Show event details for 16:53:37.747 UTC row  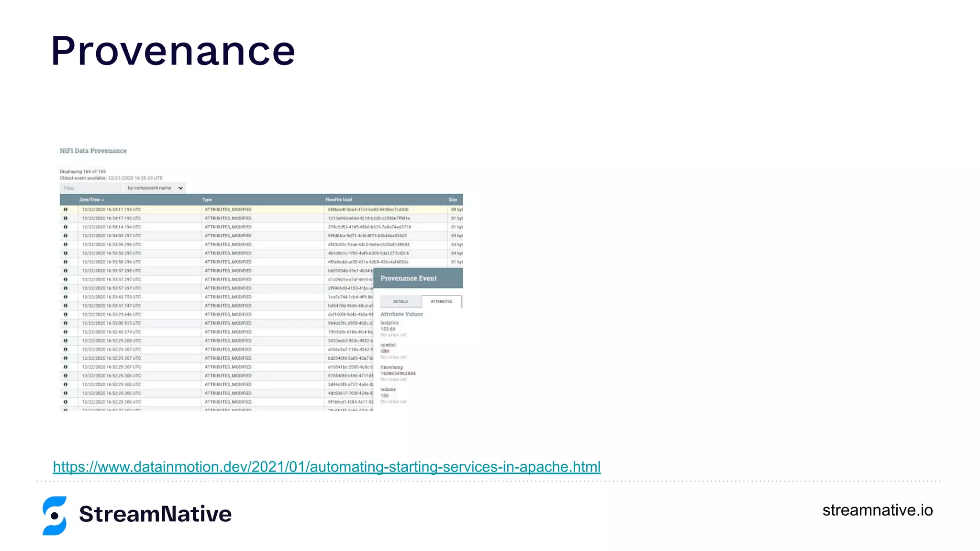(66, 306)
